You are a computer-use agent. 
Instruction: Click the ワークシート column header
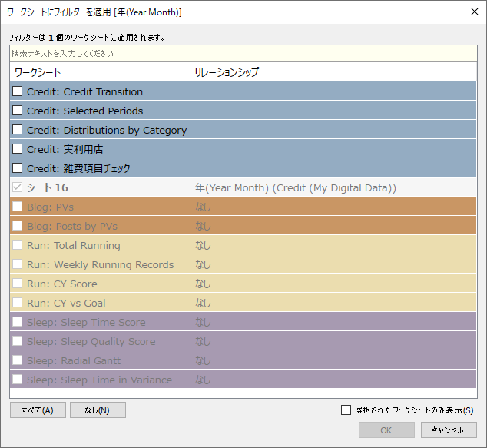[x=100, y=72]
